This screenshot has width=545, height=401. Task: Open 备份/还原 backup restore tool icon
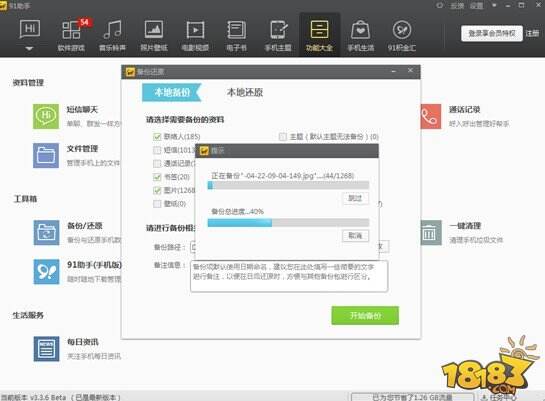[x=46, y=232]
